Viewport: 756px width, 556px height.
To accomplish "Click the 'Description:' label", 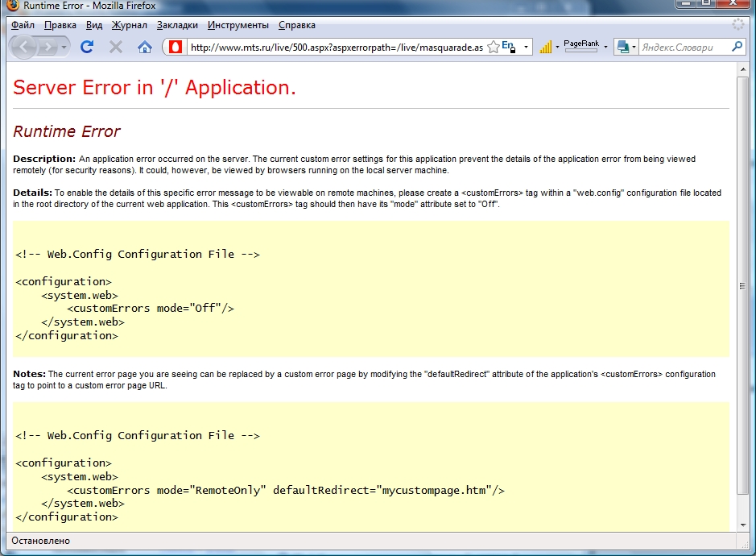I will tap(44, 159).
